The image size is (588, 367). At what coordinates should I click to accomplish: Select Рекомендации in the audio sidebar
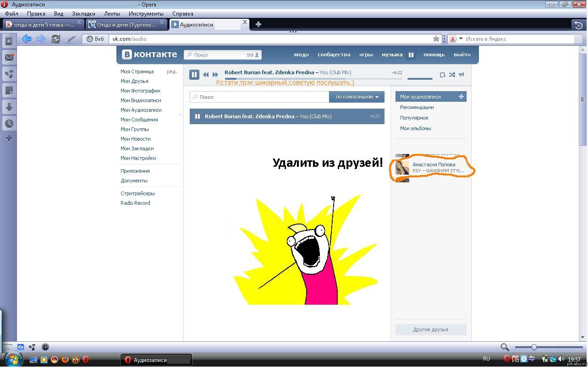pyautogui.click(x=417, y=107)
